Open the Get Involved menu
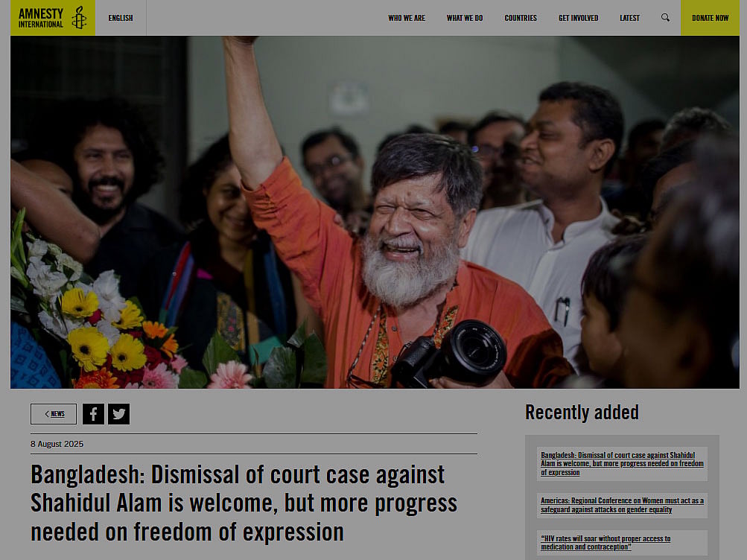The height and width of the screenshot is (560, 747). [579, 18]
